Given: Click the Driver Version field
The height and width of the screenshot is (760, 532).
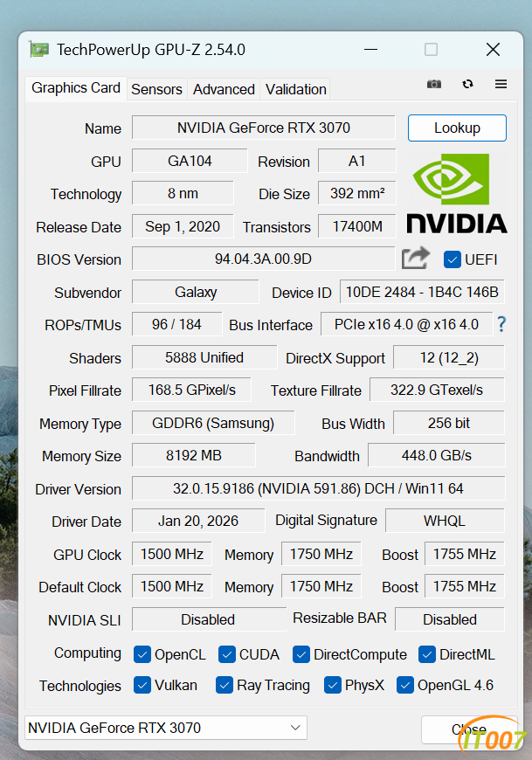Looking at the screenshot, I should coord(318,488).
